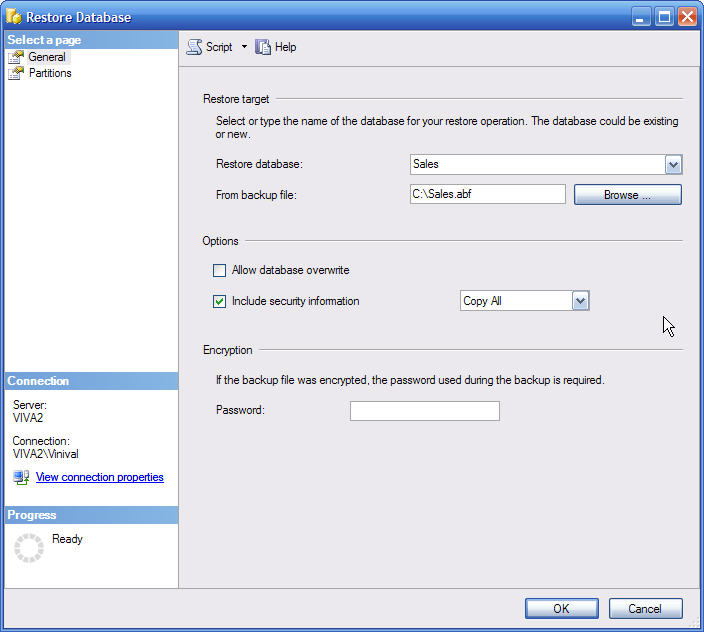Image resolution: width=704 pixels, height=632 pixels.
Task: Enable Allow database overwrite checkbox
Action: 220,270
